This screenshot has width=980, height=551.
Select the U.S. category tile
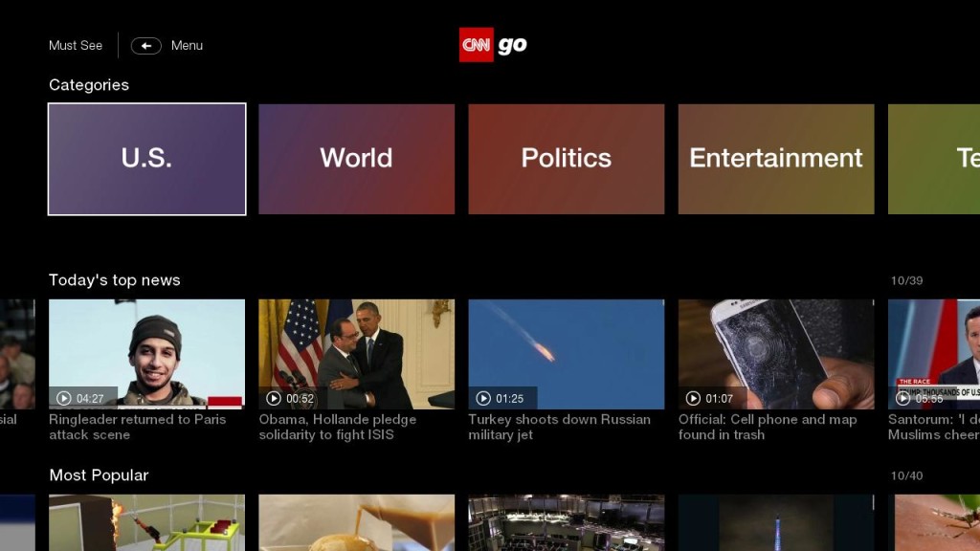tap(146, 159)
